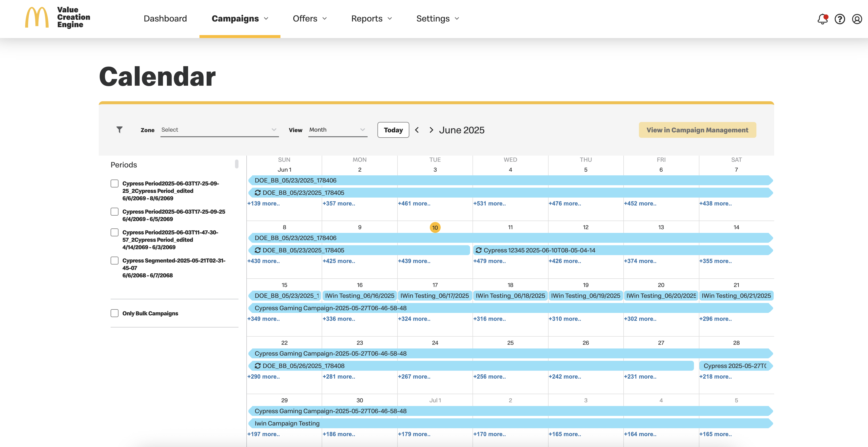This screenshot has height=447, width=868.
Task: Show +302 more on June 20
Action: pos(640,319)
